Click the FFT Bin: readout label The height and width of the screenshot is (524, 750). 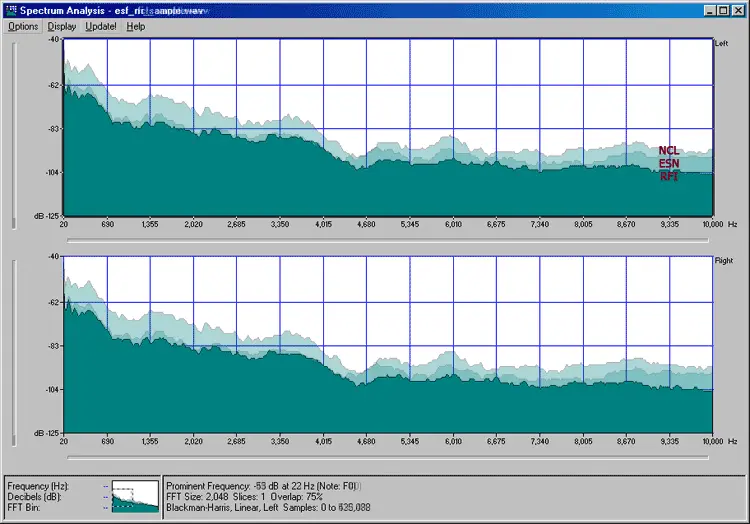23,507
